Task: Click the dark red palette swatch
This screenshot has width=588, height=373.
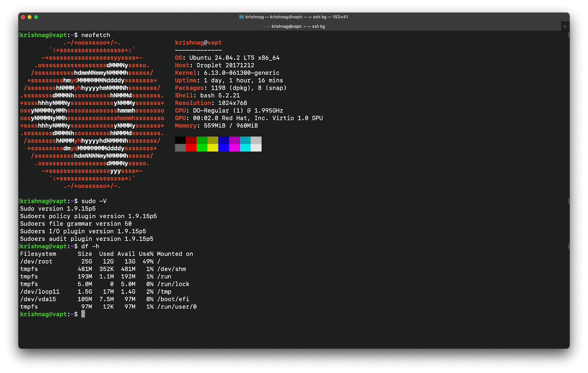Action: click(191, 140)
